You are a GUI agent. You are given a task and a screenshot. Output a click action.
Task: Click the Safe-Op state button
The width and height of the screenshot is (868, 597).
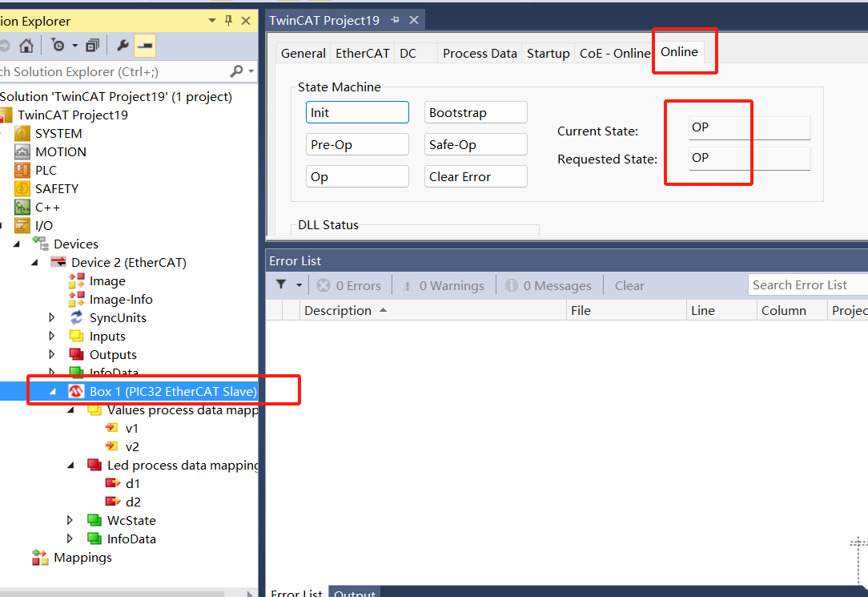(x=476, y=144)
